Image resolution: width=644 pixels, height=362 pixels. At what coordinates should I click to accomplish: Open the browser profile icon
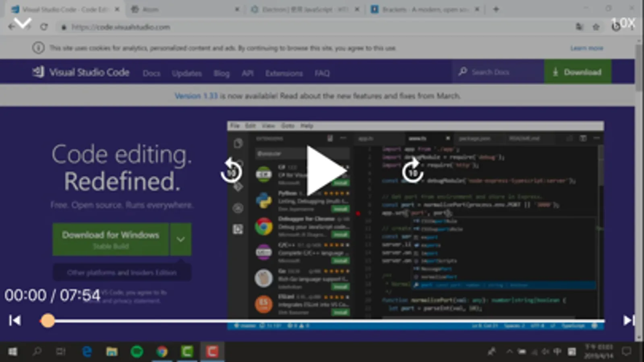coord(615,27)
